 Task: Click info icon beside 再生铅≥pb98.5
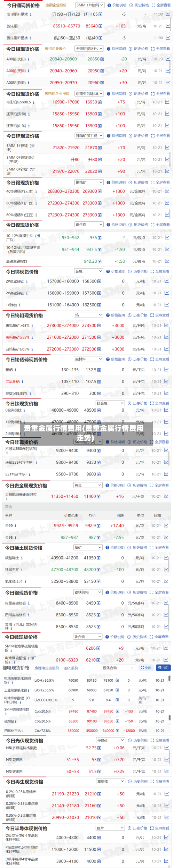coord(33,102)
